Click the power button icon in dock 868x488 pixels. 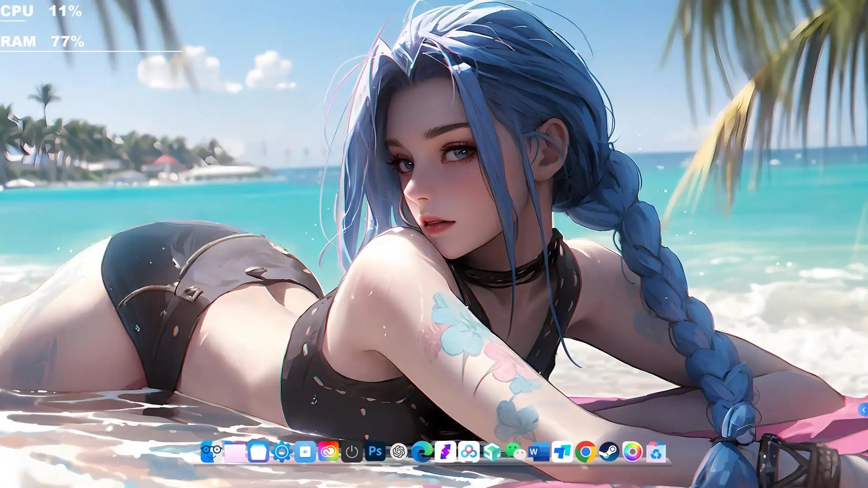pos(352,451)
